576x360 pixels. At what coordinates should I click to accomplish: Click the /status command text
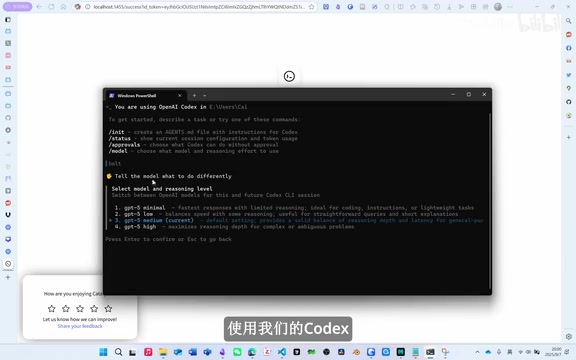119,138
